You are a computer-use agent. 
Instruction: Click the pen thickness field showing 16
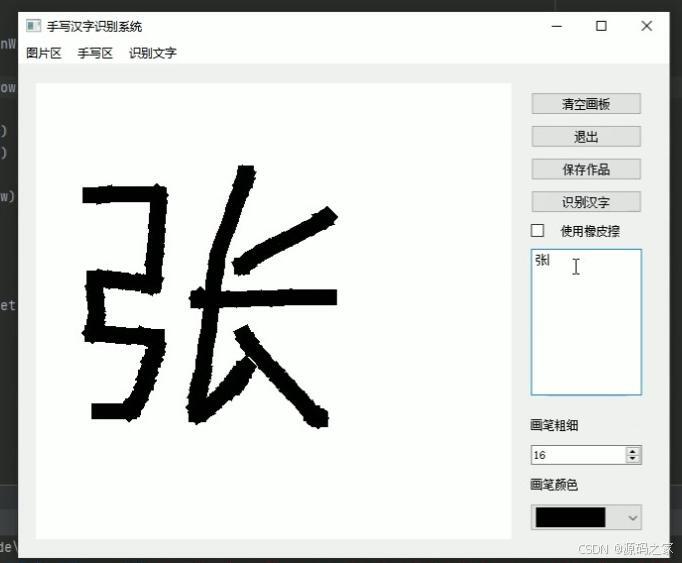578,455
